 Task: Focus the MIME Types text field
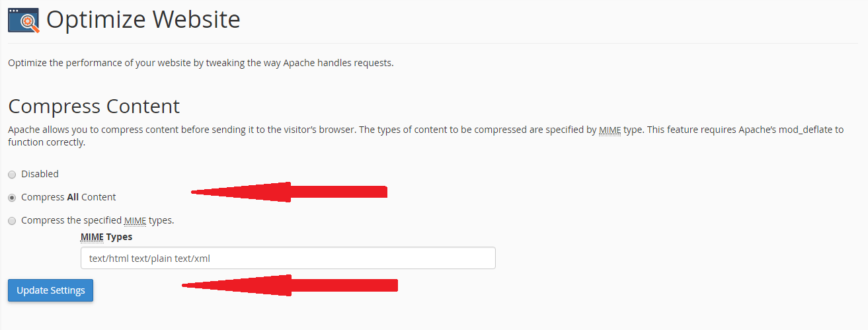288,258
